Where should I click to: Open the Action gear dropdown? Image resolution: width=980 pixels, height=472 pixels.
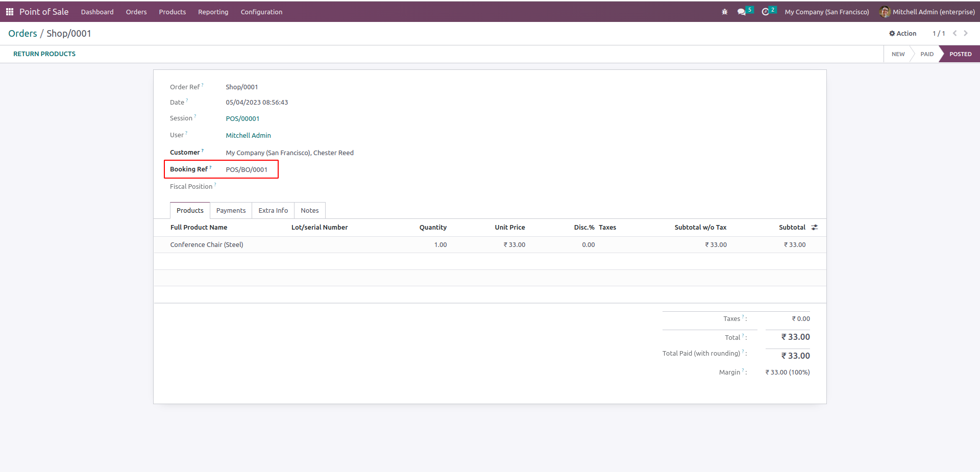[902, 33]
